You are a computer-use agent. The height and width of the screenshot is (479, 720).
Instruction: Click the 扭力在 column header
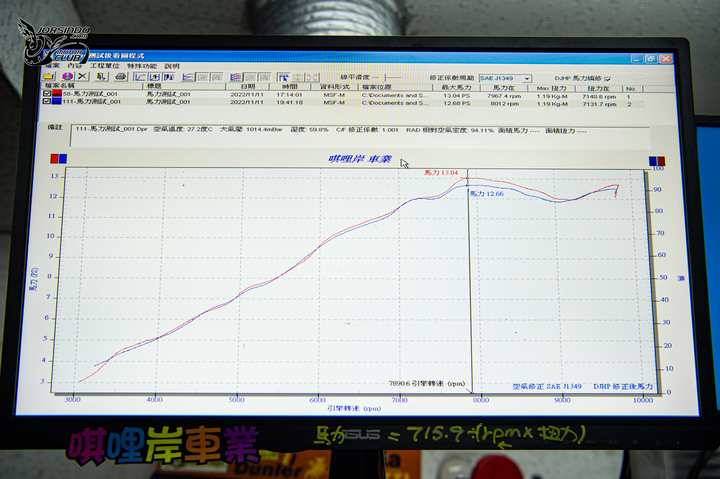(599, 88)
